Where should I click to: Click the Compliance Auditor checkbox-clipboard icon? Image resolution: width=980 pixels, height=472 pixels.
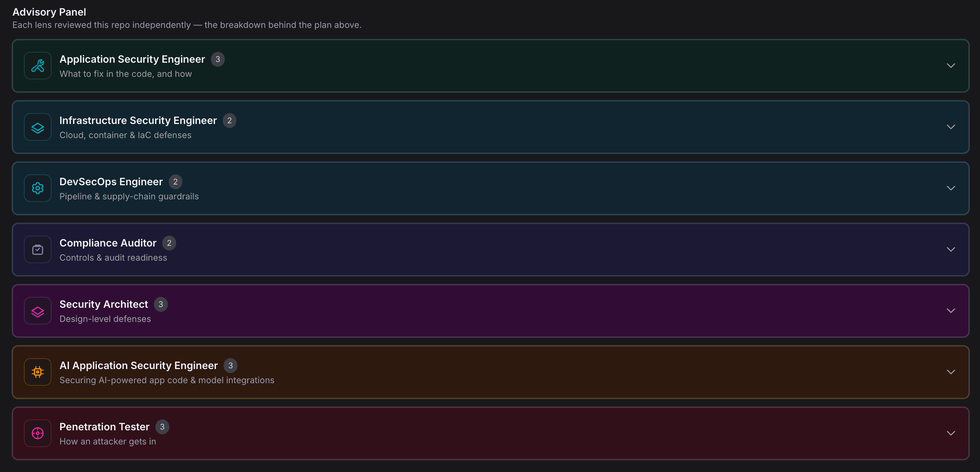pos(38,250)
